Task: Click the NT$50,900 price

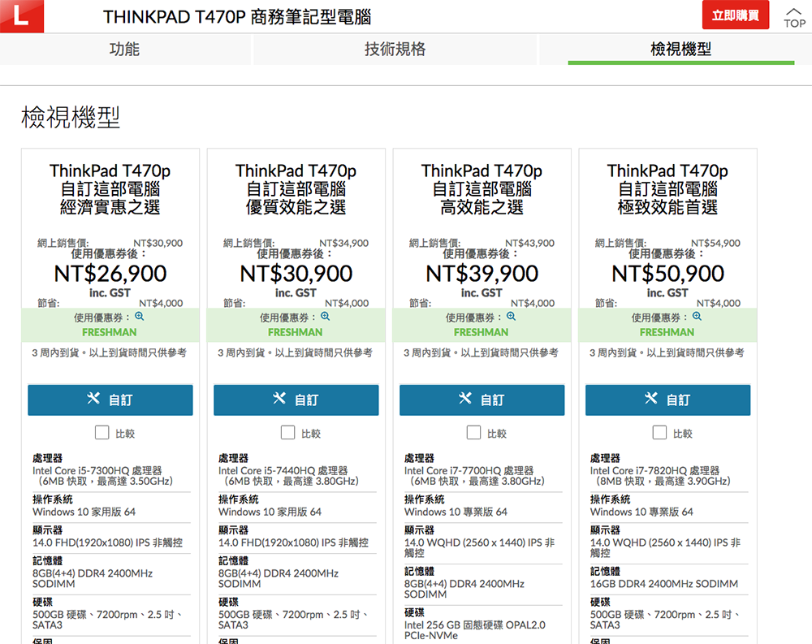Action: (x=668, y=274)
